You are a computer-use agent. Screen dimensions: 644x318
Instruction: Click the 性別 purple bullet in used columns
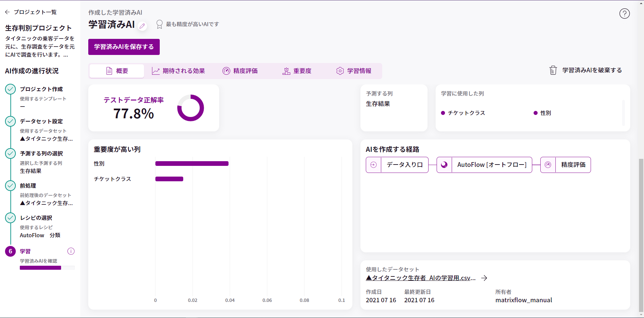tap(536, 113)
